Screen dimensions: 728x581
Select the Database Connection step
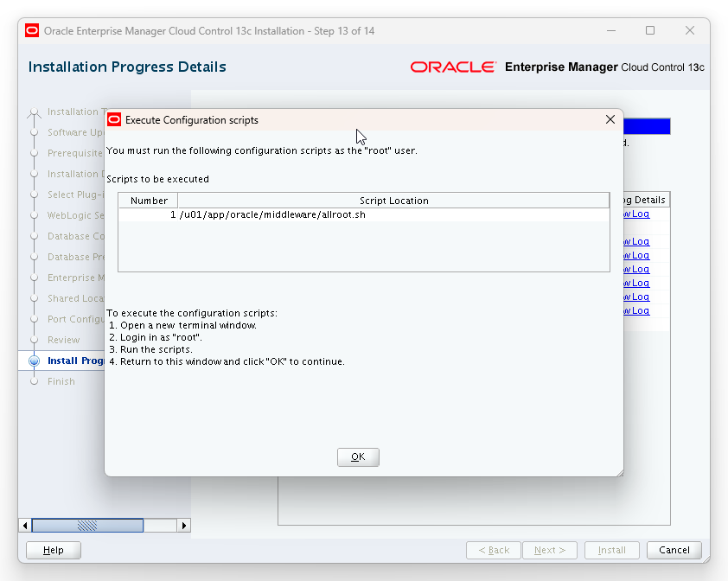(x=76, y=236)
